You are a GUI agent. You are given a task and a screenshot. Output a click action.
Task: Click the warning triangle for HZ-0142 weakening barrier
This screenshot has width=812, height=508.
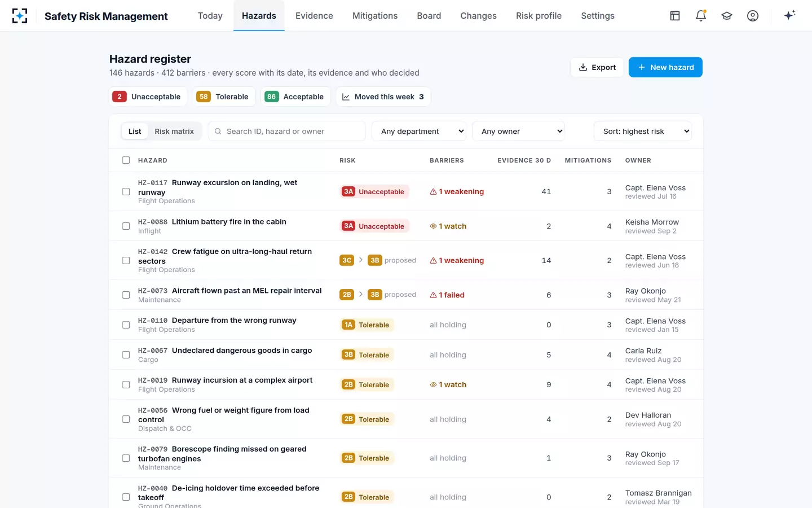coord(433,261)
